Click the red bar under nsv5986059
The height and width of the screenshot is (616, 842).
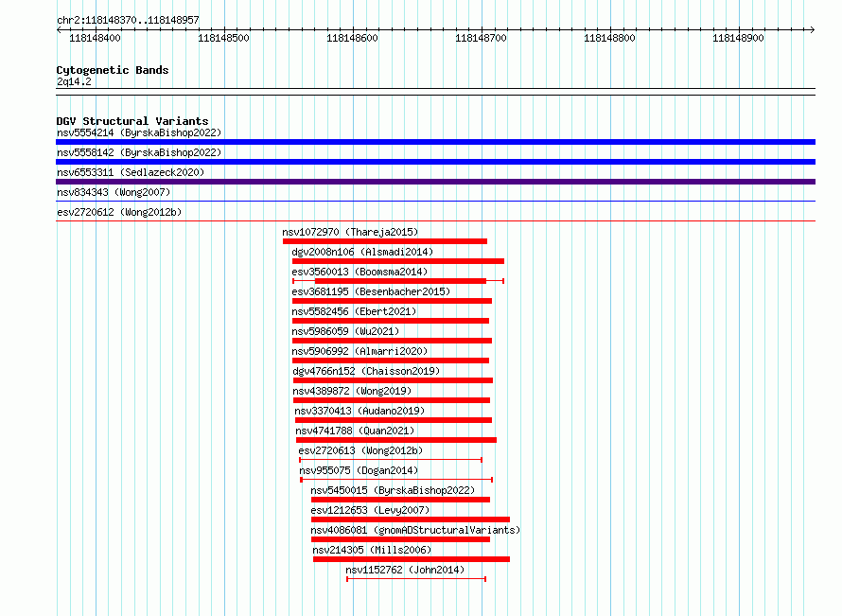(x=392, y=341)
